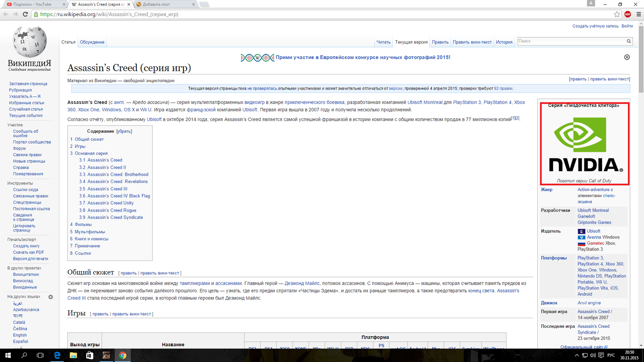Show hidden tray icons chevron
The height and width of the screenshot is (362, 644).
577,356
